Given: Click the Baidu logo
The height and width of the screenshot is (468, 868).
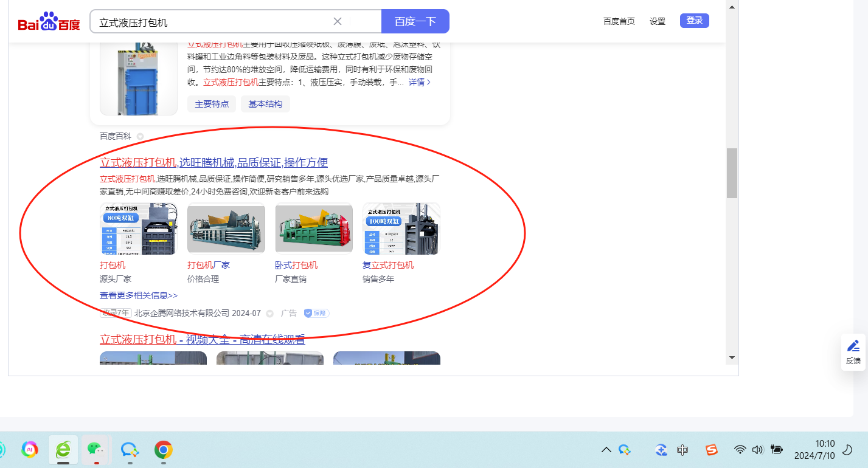Looking at the screenshot, I should tap(49, 22).
